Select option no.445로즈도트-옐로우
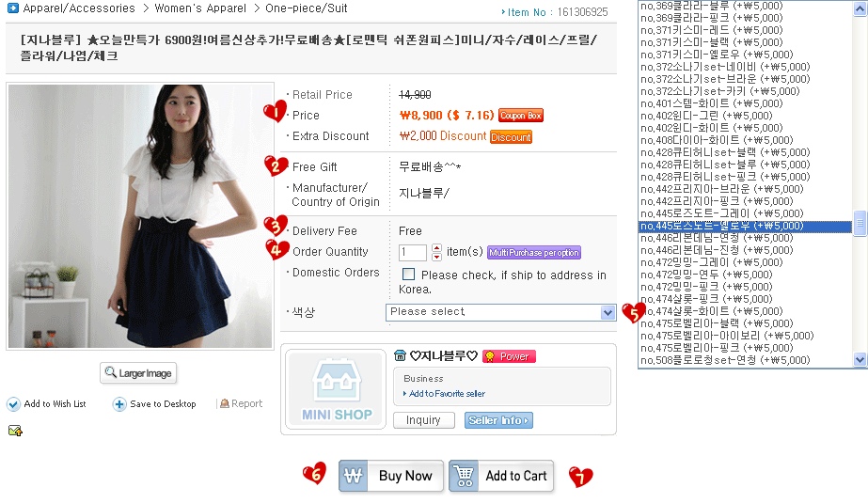Image resolution: width=868 pixels, height=503 pixels. [x=745, y=226]
